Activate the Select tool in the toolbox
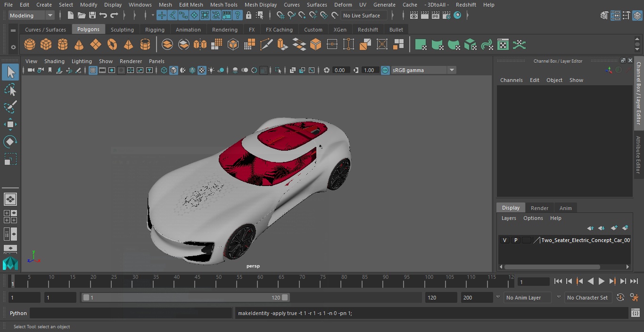The width and height of the screenshot is (644, 332). click(x=10, y=72)
